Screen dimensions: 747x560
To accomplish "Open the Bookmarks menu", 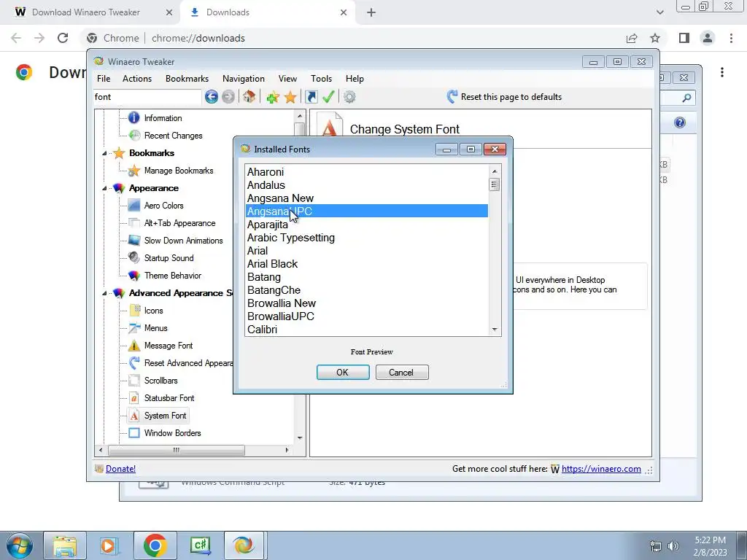I will (187, 79).
